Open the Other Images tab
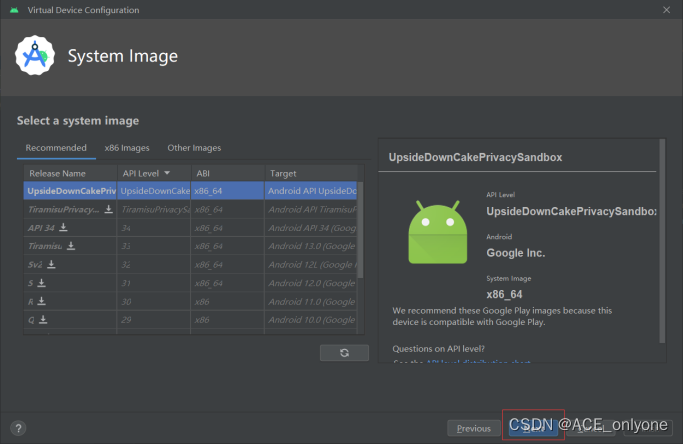This screenshot has width=684, height=444. (194, 148)
